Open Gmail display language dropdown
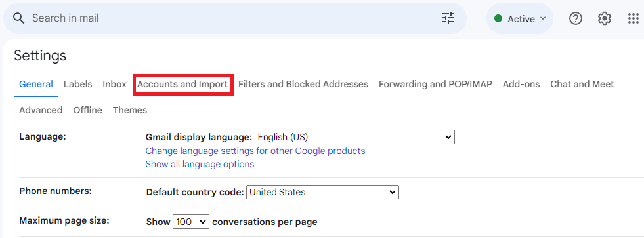 point(355,137)
